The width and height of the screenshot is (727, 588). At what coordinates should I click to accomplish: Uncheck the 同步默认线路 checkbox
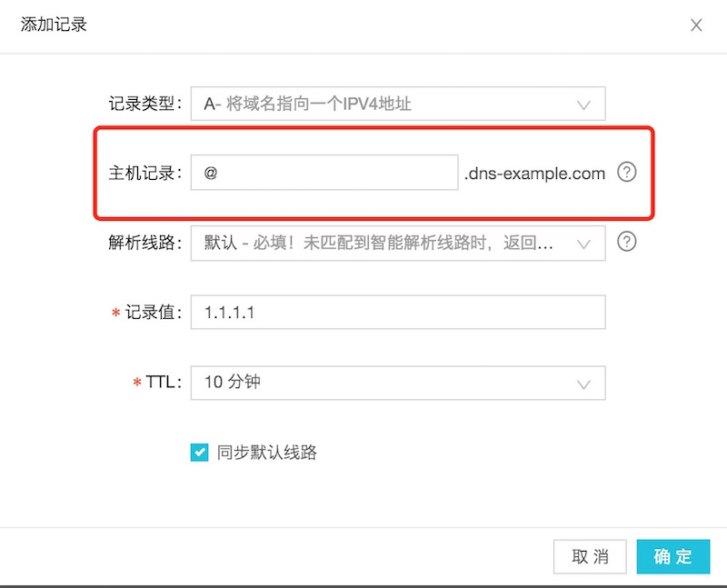click(x=200, y=453)
